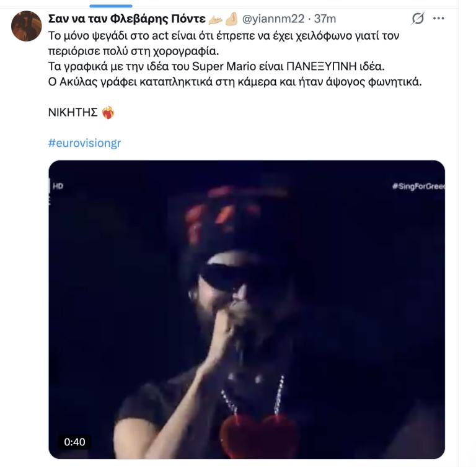
Task: Click the ΝΙΚΗΤΗΣ text in the tweet
Action: pyautogui.click(x=73, y=113)
